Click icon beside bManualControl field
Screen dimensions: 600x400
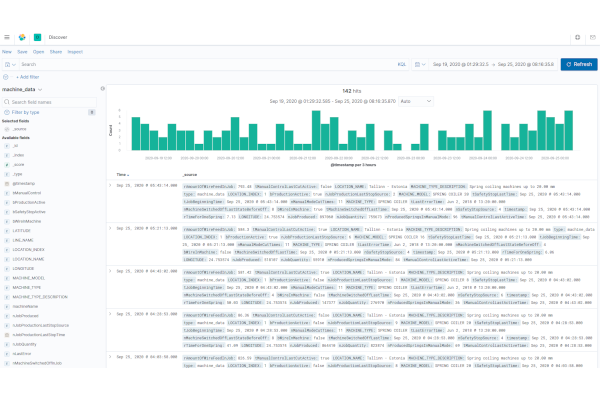7,193
